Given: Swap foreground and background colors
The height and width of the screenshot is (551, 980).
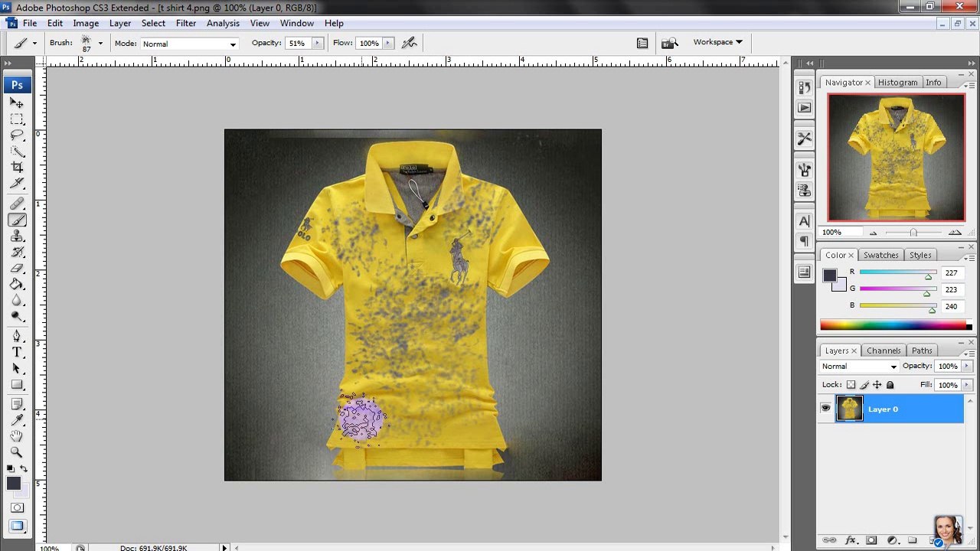Looking at the screenshot, I should (x=24, y=468).
